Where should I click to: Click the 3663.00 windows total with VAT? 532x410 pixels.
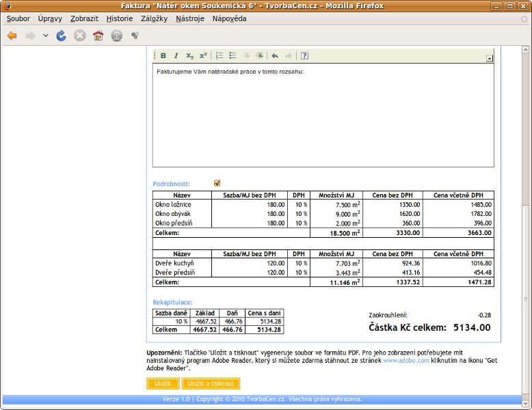(x=479, y=232)
